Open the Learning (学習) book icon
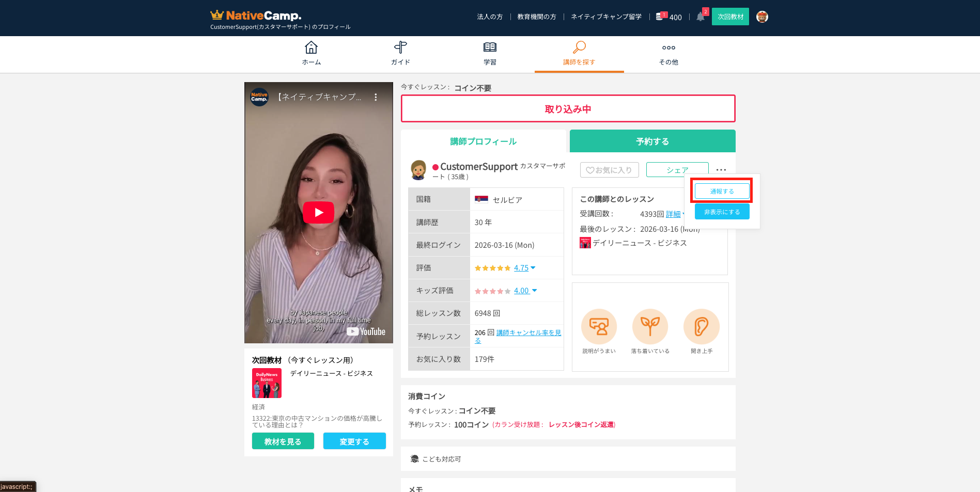980x492 pixels. pyautogui.click(x=490, y=47)
